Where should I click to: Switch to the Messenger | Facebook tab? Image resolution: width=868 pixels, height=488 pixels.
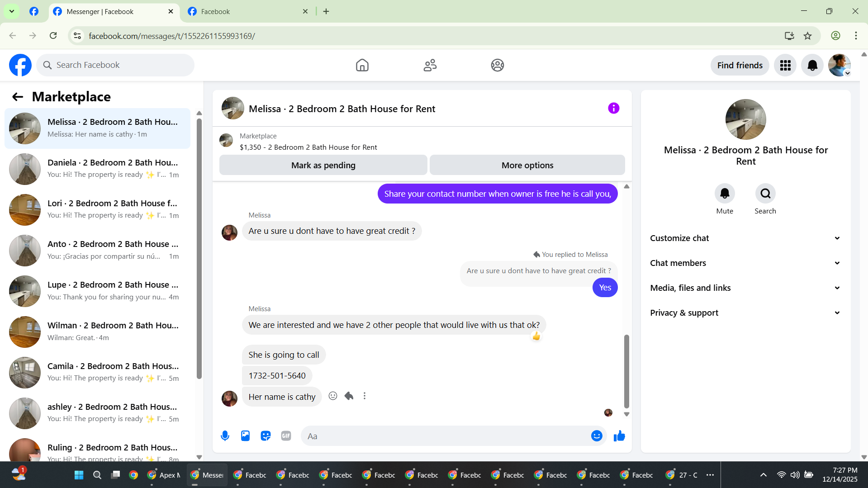[x=113, y=12]
